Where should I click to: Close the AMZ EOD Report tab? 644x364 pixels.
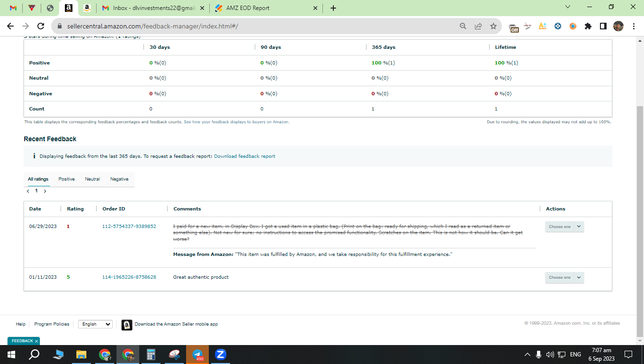coord(316,8)
